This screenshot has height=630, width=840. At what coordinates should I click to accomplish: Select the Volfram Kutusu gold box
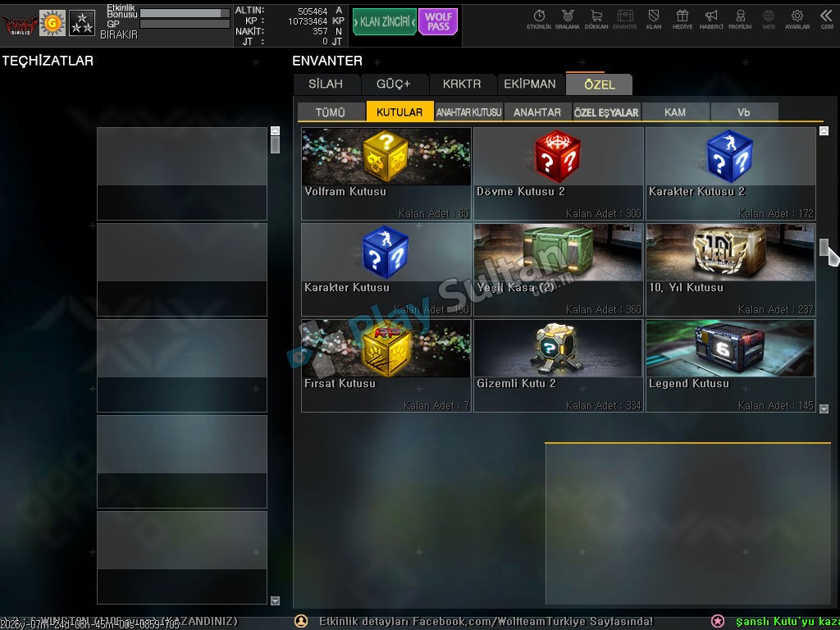(x=386, y=174)
